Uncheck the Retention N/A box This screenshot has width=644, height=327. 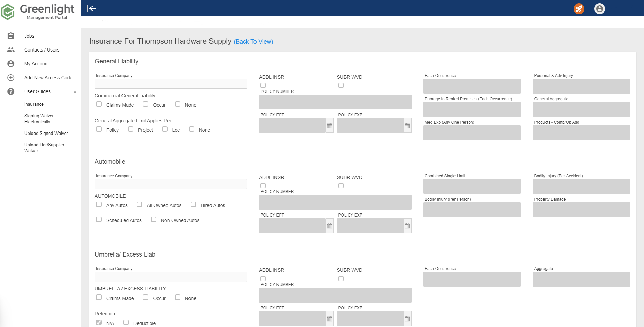pos(99,322)
